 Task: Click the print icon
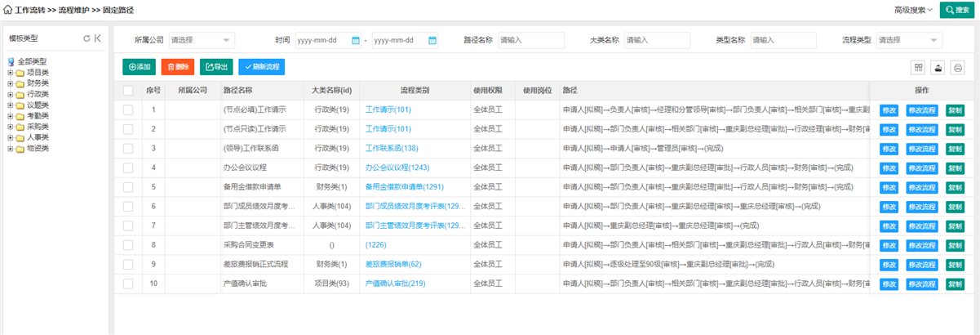coord(958,68)
